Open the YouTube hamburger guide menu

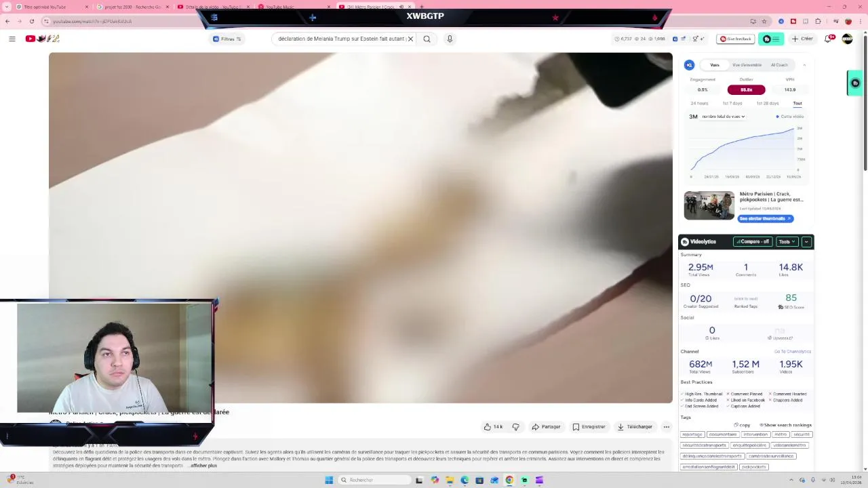coord(12,39)
